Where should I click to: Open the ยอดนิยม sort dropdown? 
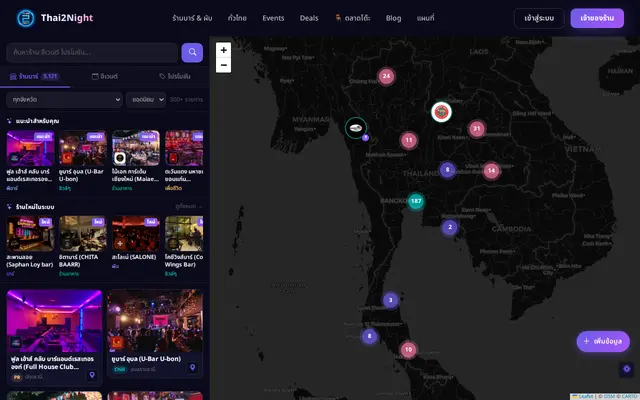pyautogui.click(x=146, y=100)
